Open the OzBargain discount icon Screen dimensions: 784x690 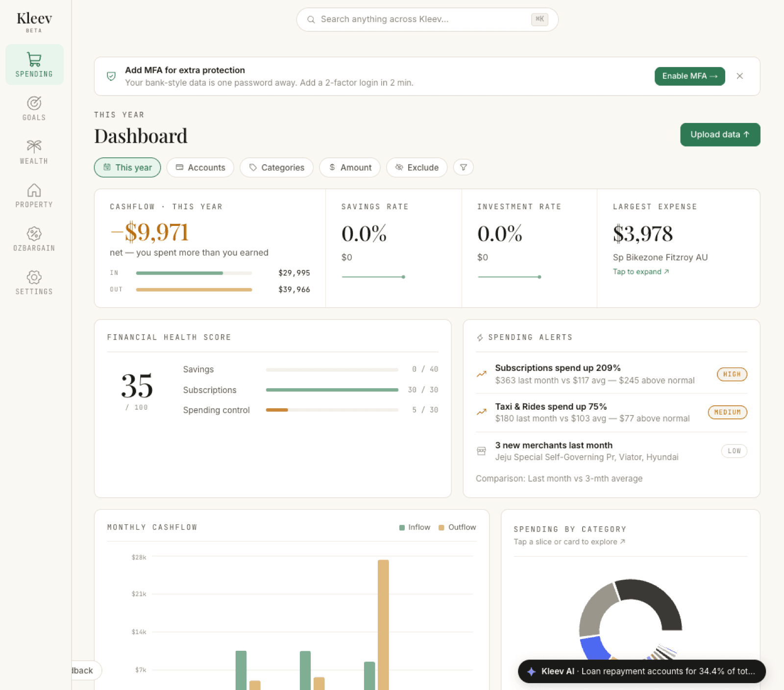(34, 233)
